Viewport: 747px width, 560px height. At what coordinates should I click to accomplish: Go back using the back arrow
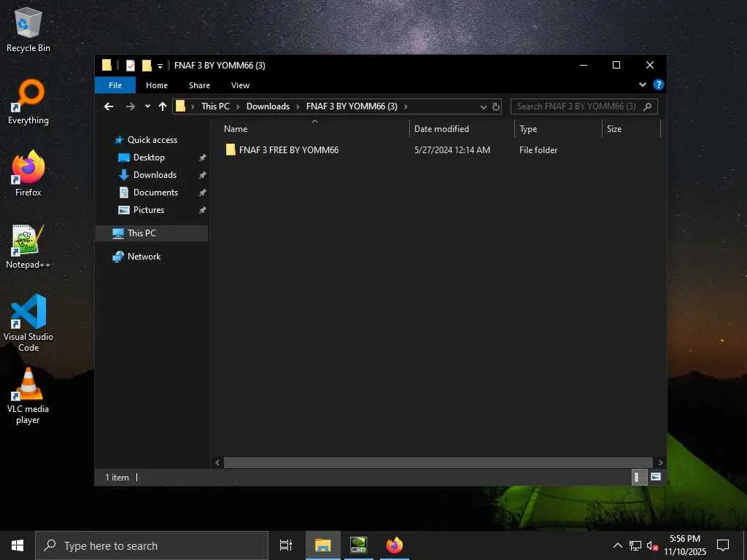point(109,106)
